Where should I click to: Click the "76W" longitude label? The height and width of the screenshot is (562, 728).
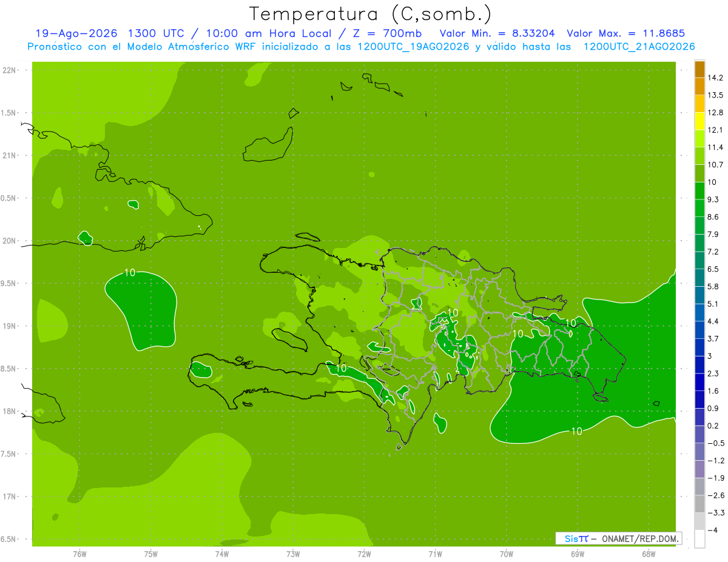(x=79, y=554)
